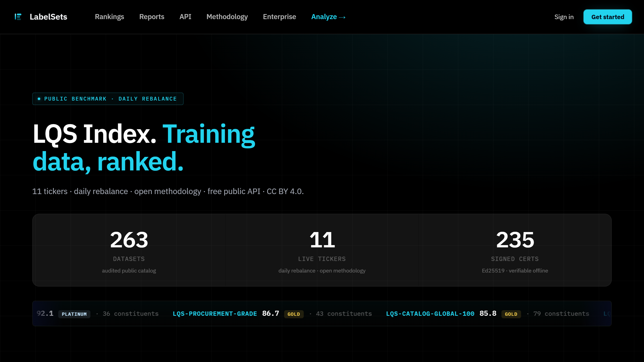Screen dimensions: 644x362
Task: Click the Public Benchmark Daily Rebalance badge
Action: 108,99
